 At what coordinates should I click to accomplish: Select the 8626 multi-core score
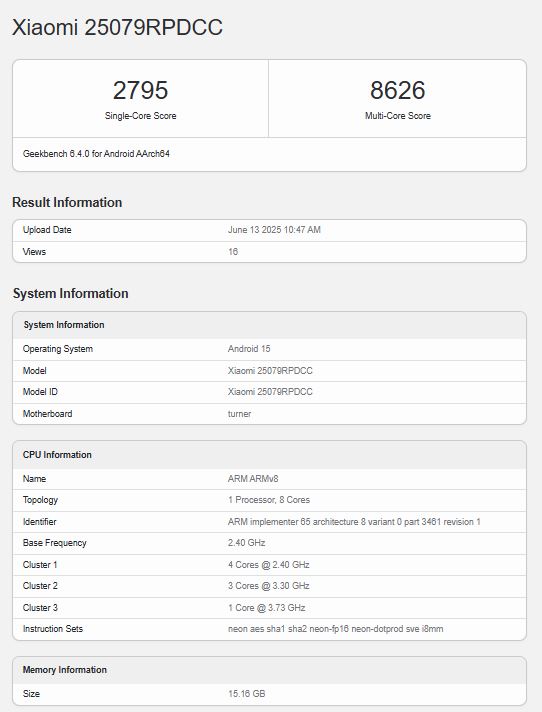(x=397, y=90)
